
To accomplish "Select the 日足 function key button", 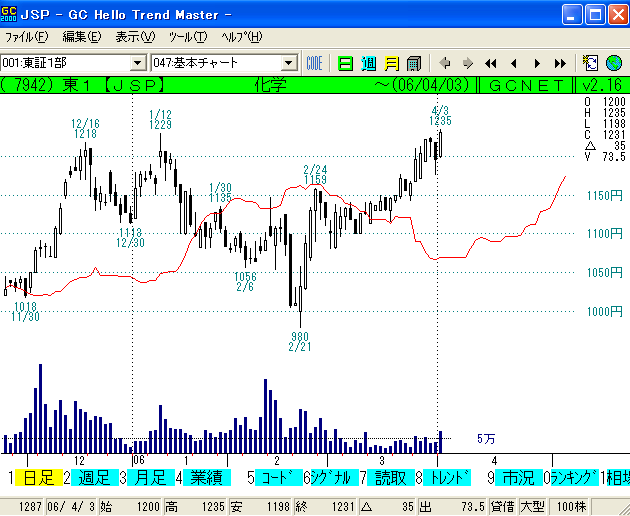I will 38,477.
